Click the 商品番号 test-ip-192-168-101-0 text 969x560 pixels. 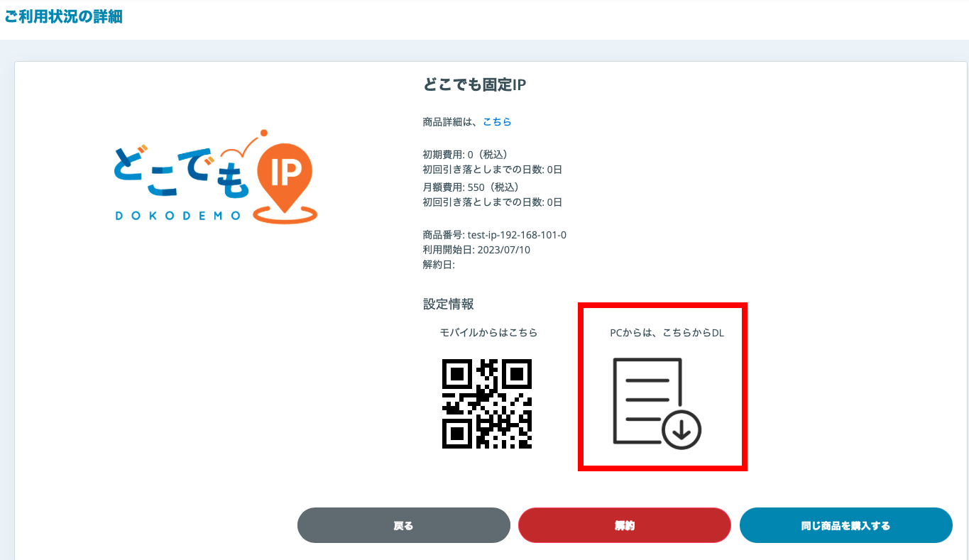(x=495, y=235)
